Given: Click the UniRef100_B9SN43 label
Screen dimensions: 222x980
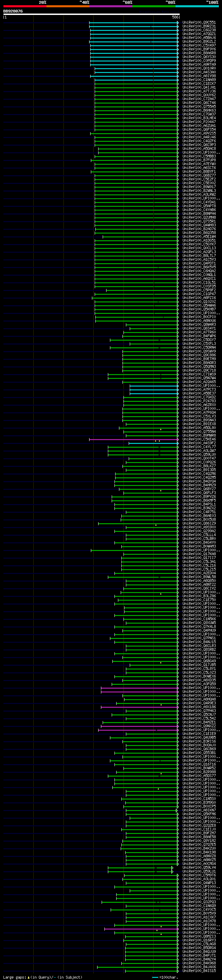Looking at the screenshot, I should [x=199, y=420].
